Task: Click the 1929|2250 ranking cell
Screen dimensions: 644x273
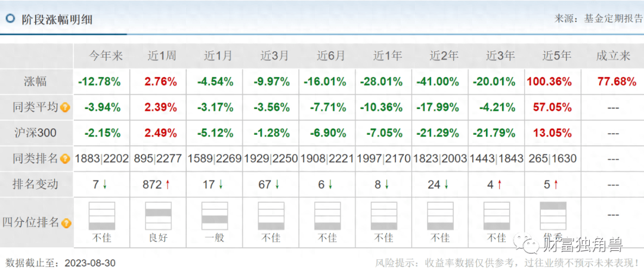Action: point(271,159)
